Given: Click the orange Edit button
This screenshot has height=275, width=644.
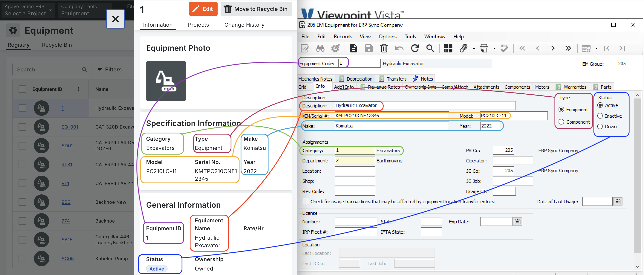Looking at the screenshot, I should (x=203, y=9).
